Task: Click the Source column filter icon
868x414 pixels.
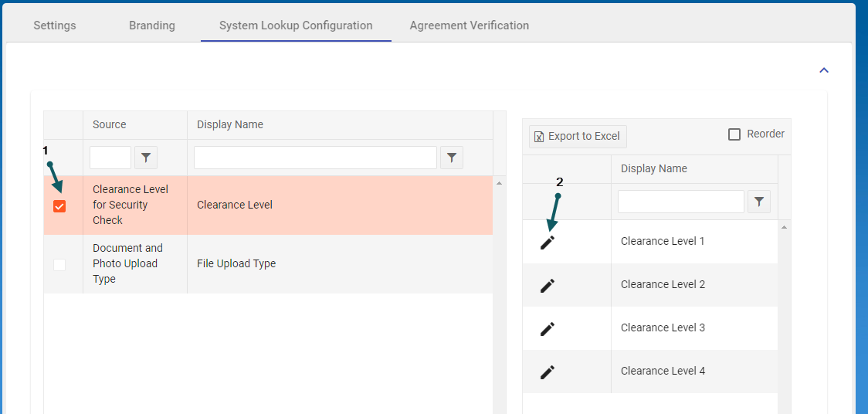Action: 146,158
